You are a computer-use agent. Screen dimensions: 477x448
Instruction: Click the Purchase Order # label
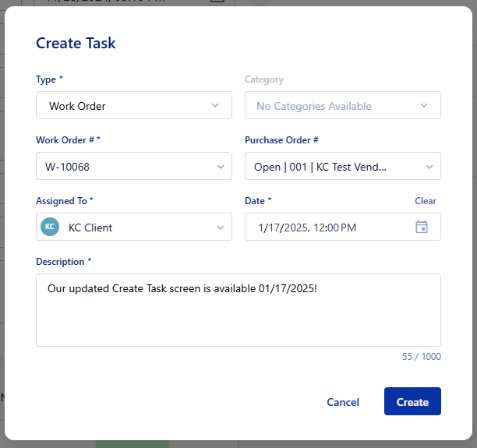coord(281,140)
